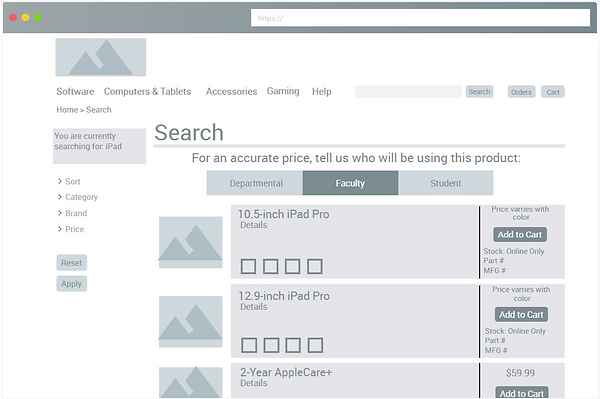Click the browser https:// address bar
The width and height of the screenshot is (600, 399).
420,18
